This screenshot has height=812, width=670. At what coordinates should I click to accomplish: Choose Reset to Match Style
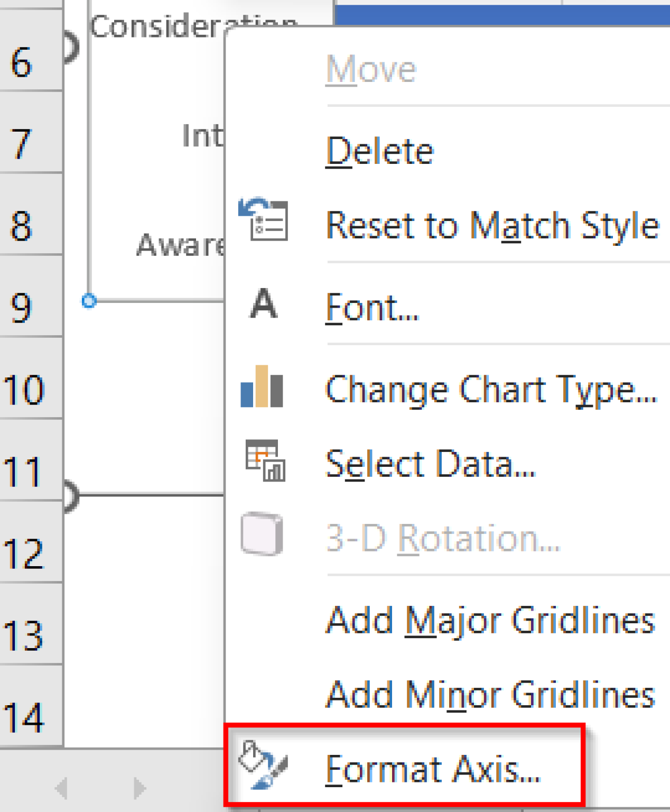[492, 225]
